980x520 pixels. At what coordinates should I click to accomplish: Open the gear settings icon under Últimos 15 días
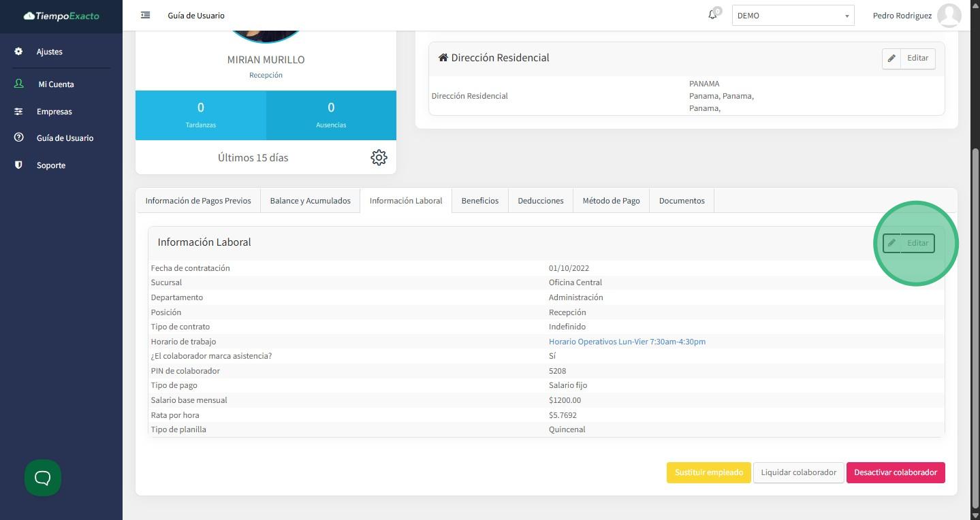pyautogui.click(x=379, y=157)
